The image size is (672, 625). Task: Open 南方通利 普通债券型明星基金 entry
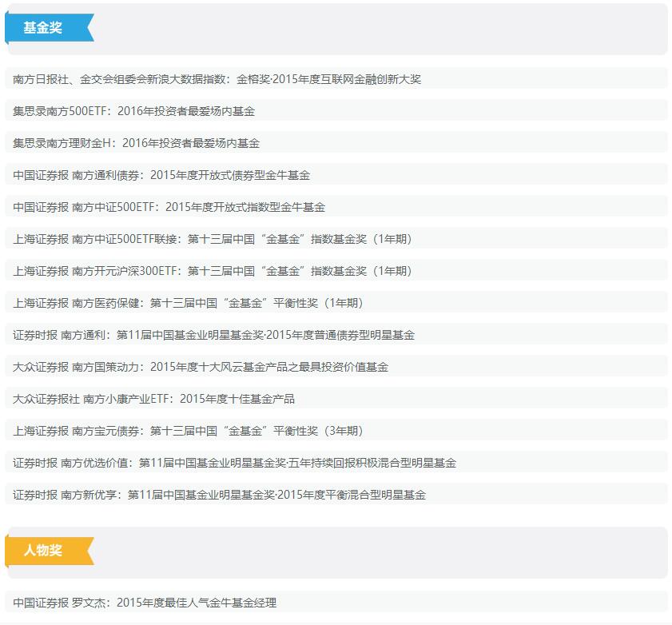coord(213,335)
